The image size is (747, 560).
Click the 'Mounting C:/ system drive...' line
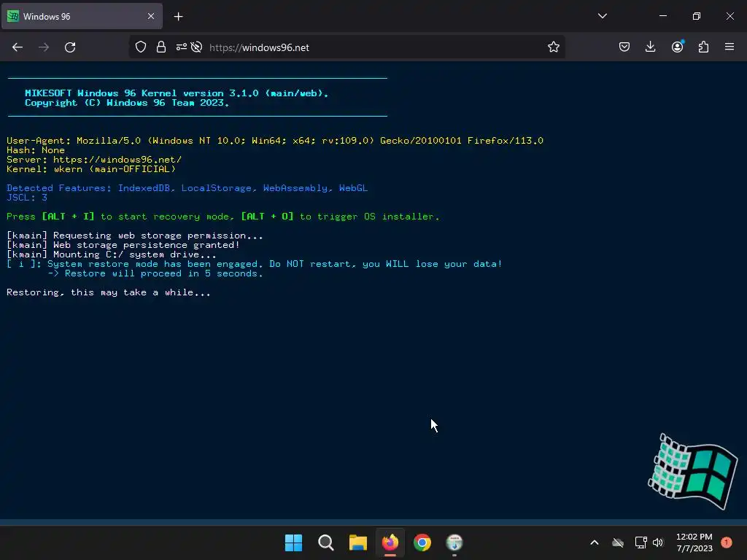pos(112,254)
